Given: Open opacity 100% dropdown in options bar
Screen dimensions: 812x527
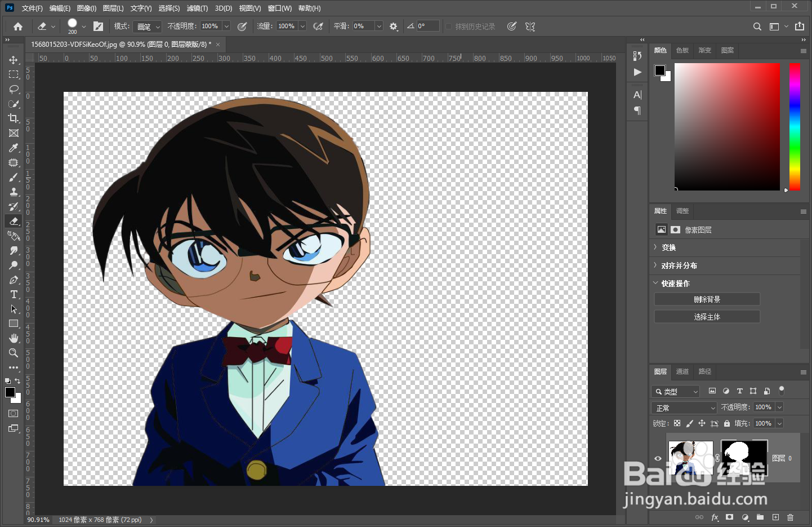Looking at the screenshot, I should (x=226, y=26).
